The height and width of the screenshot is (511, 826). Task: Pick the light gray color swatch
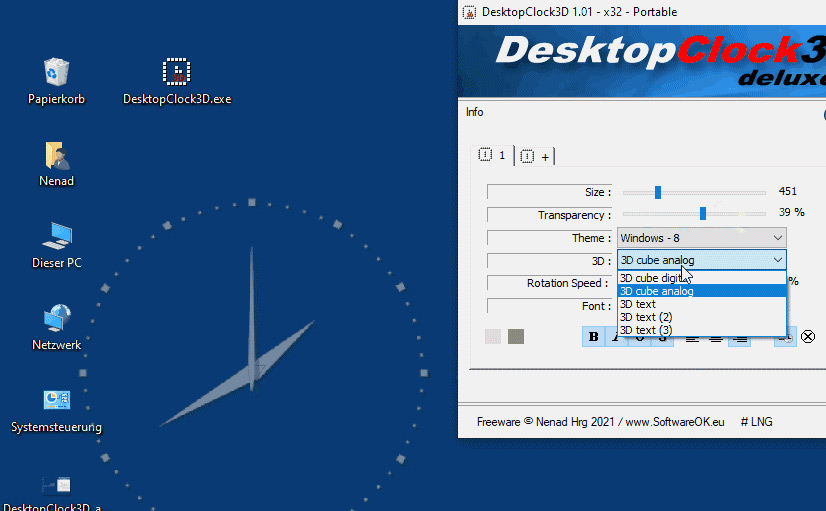tap(493, 337)
